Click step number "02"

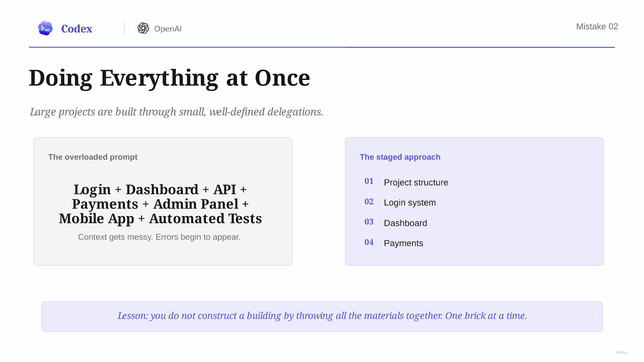(x=369, y=202)
